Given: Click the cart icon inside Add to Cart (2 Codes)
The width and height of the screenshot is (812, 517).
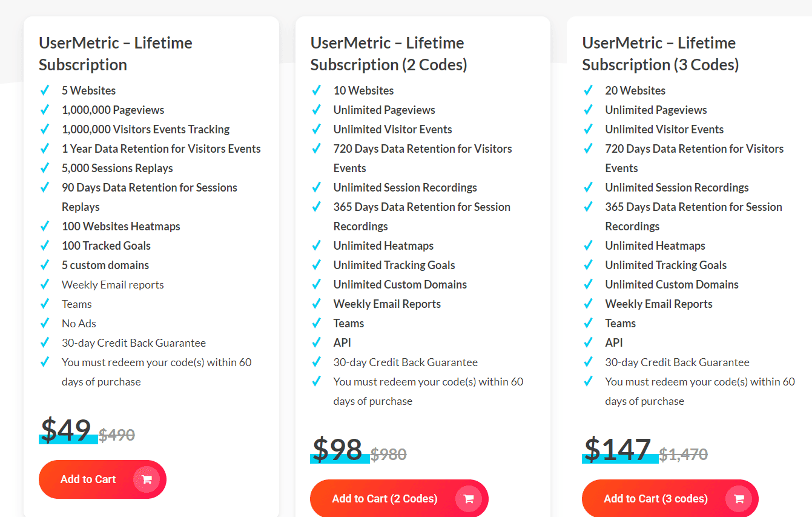Looking at the screenshot, I should [469, 498].
